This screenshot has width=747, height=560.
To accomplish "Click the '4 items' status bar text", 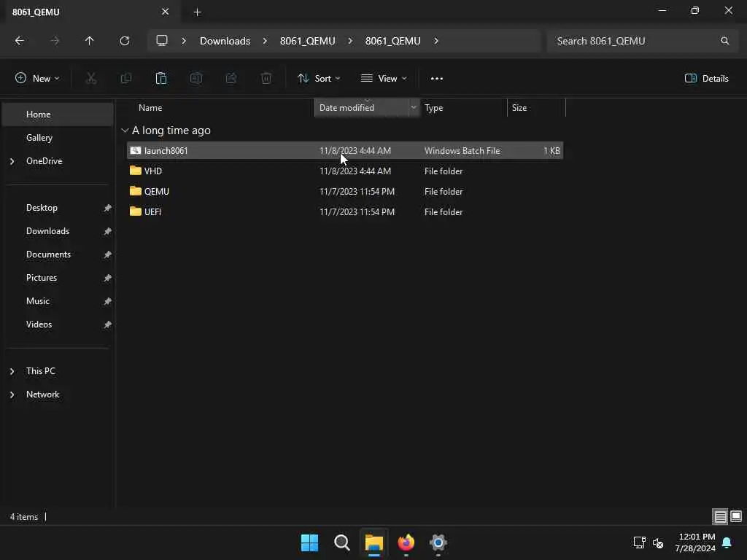I will point(24,517).
